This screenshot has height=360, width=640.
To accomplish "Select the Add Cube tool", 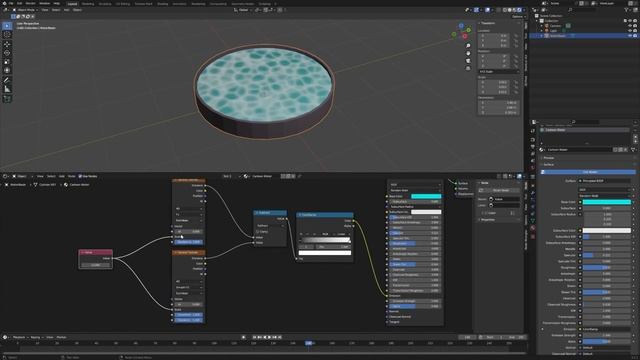I will point(7,99).
